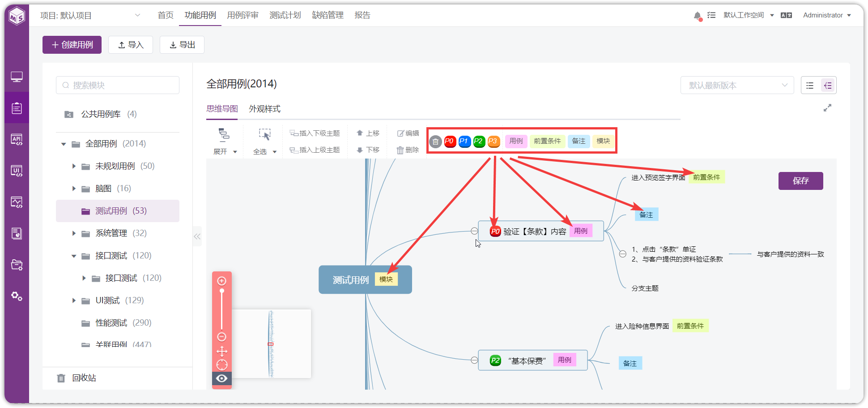
Task: Click the notification bell icon
Action: (x=697, y=16)
